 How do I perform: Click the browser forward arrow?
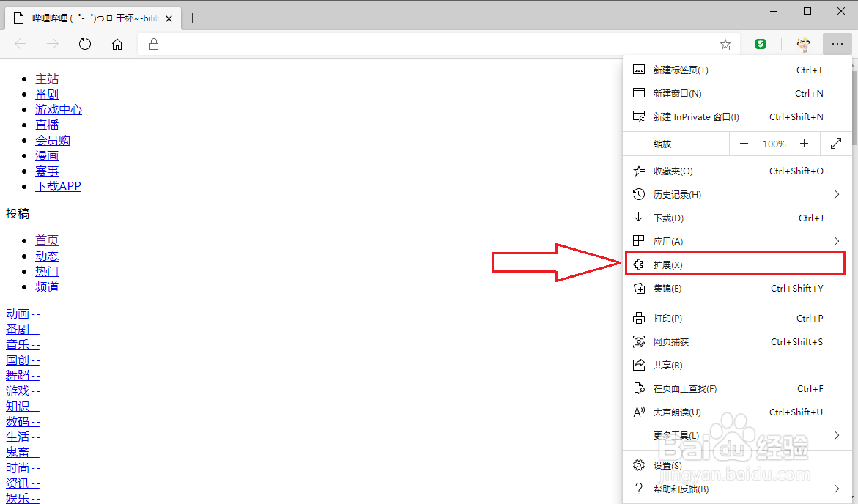[x=53, y=45]
